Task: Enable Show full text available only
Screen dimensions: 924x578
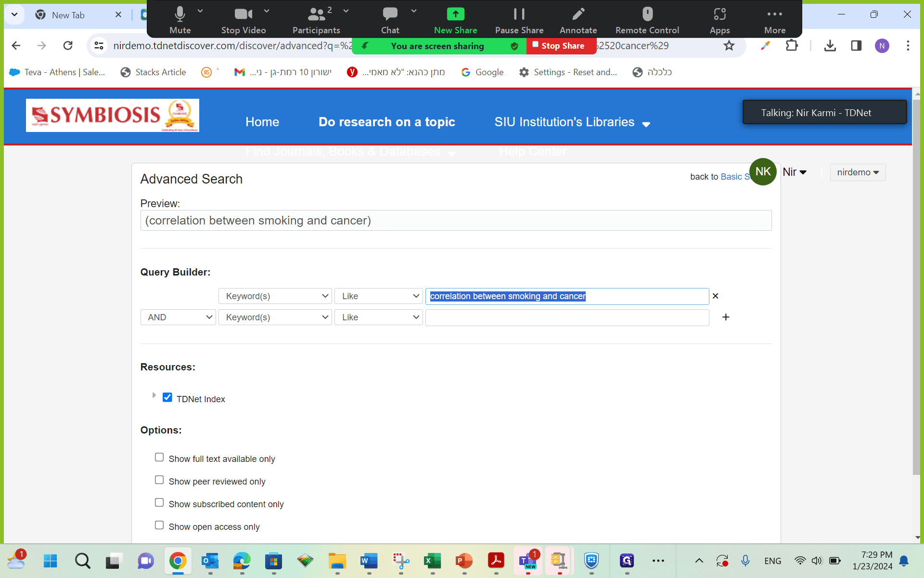Action: point(159,458)
